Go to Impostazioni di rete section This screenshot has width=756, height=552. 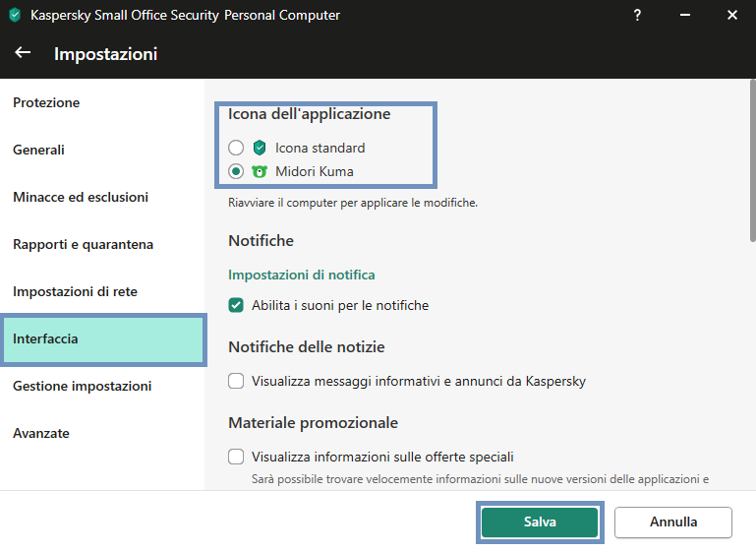point(102,292)
